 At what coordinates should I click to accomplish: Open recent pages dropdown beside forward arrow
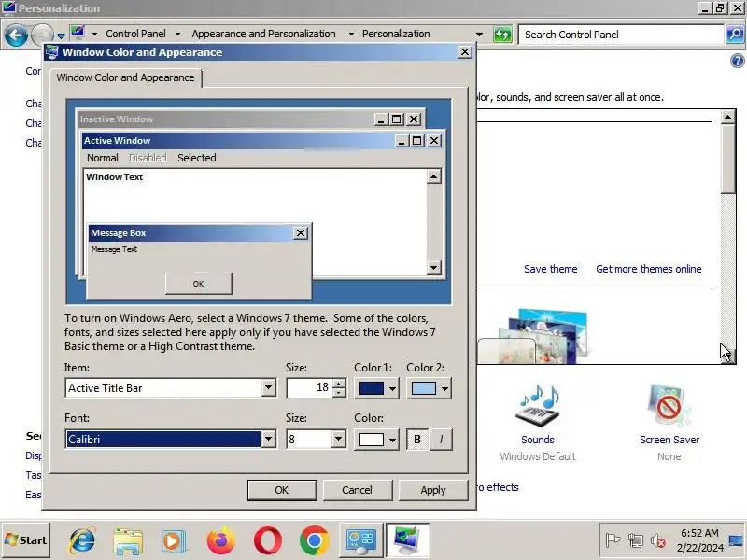(61, 35)
